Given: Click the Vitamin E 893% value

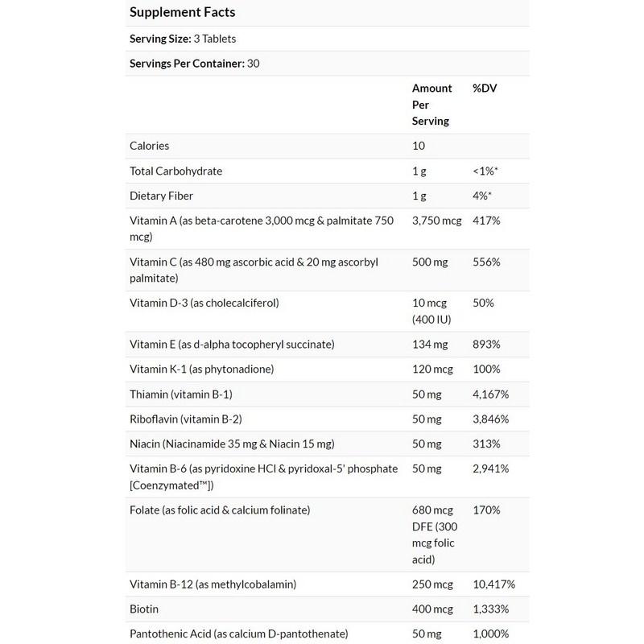Looking at the screenshot, I should [x=487, y=345].
